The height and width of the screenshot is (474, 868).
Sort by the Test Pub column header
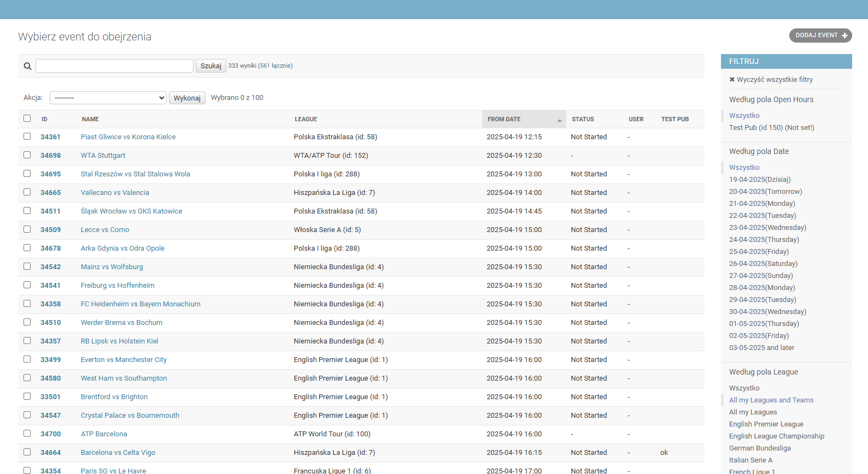[x=675, y=119]
